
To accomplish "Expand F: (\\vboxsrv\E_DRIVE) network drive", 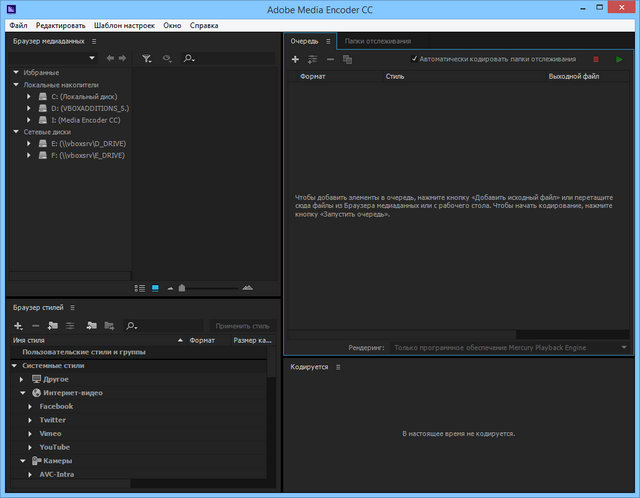I will 29,156.
